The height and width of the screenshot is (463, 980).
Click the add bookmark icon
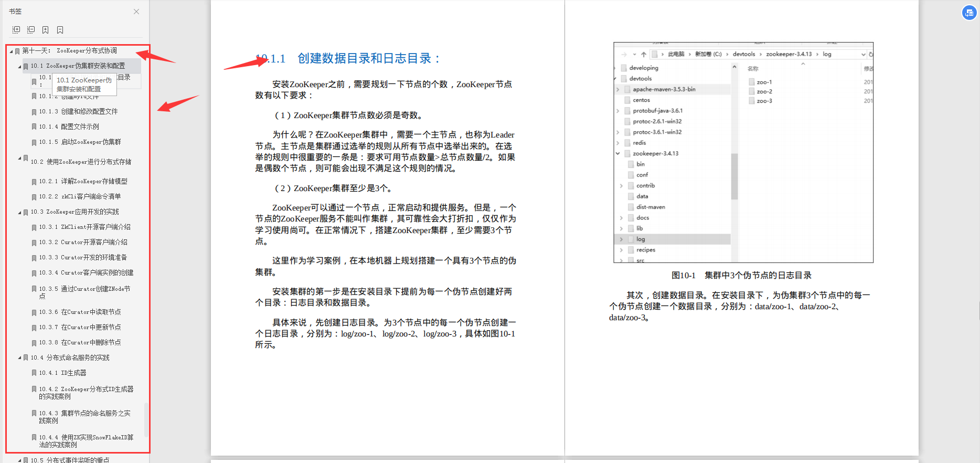click(46, 30)
